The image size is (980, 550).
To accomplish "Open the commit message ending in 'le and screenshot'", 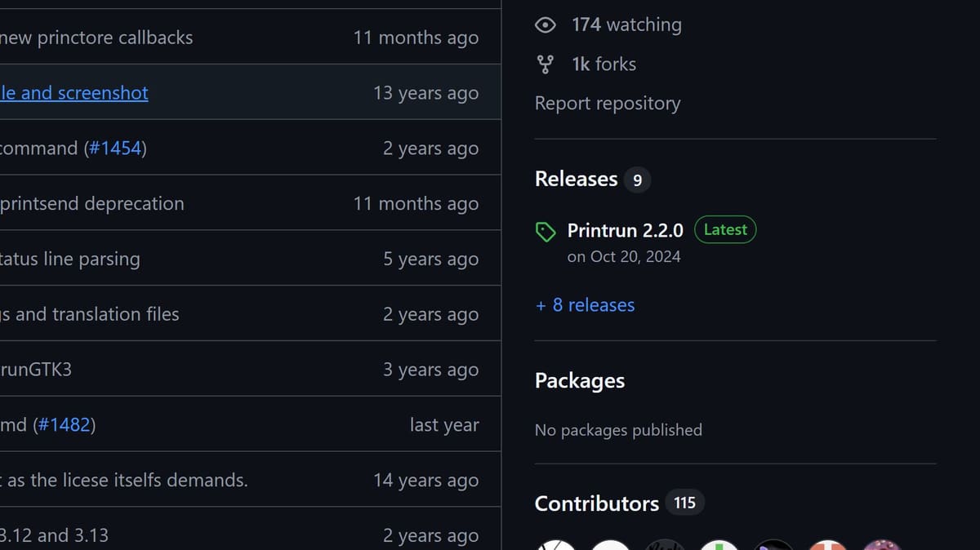I will coord(74,93).
